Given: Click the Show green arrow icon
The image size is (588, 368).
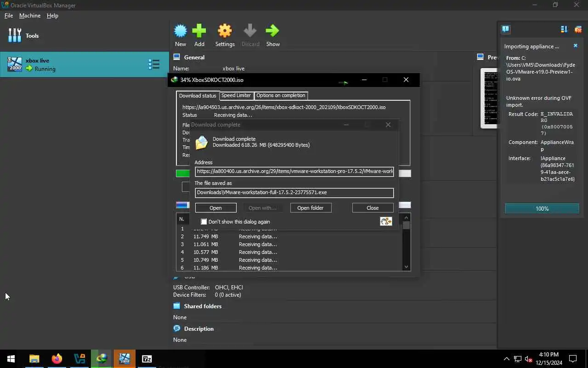Looking at the screenshot, I should click(272, 31).
